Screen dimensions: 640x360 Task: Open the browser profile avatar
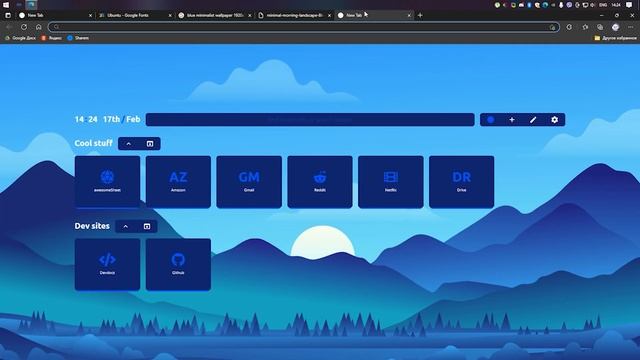point(616,27)
